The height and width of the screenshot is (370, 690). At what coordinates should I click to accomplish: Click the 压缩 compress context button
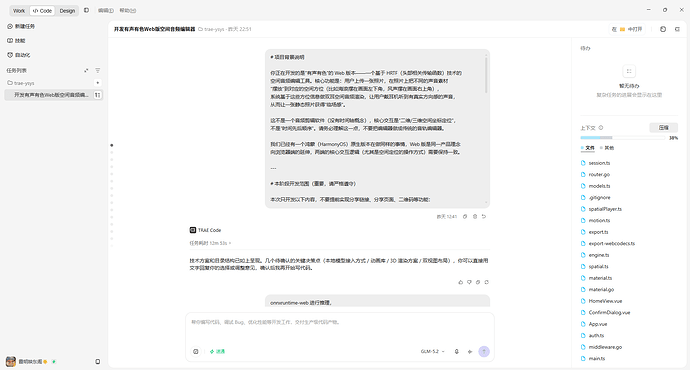[x=664, y=128]
